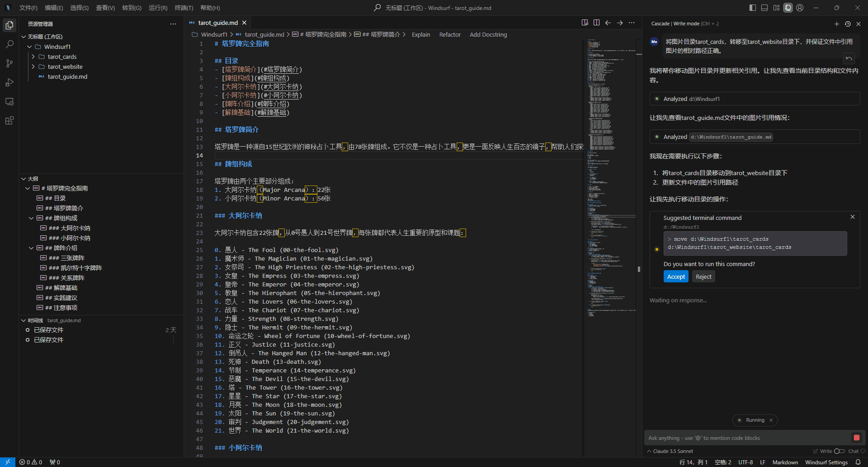Click the Refactor code lens action
Viewport: 868px width, 467px height.
pos(450,34)
